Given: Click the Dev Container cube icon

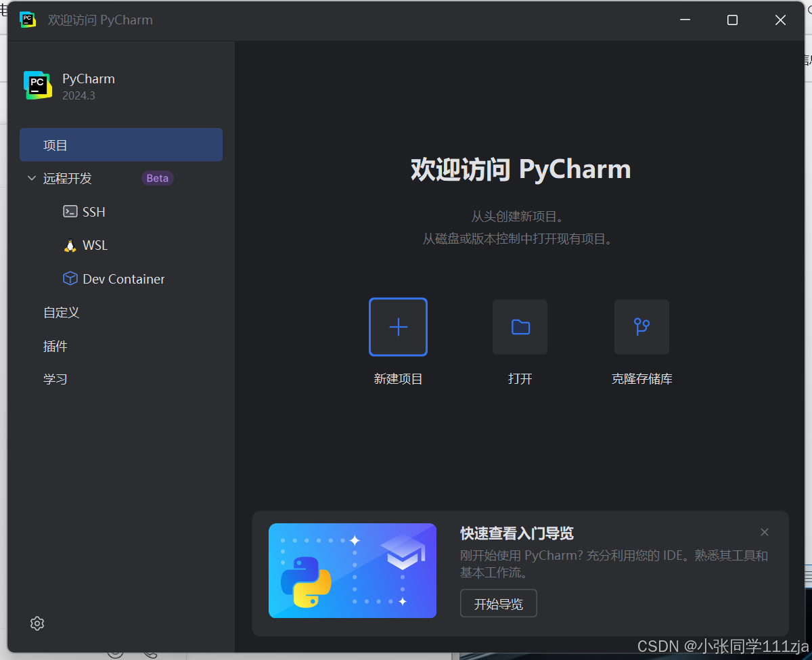Looking at the screenshot, I should pos(70,278).
